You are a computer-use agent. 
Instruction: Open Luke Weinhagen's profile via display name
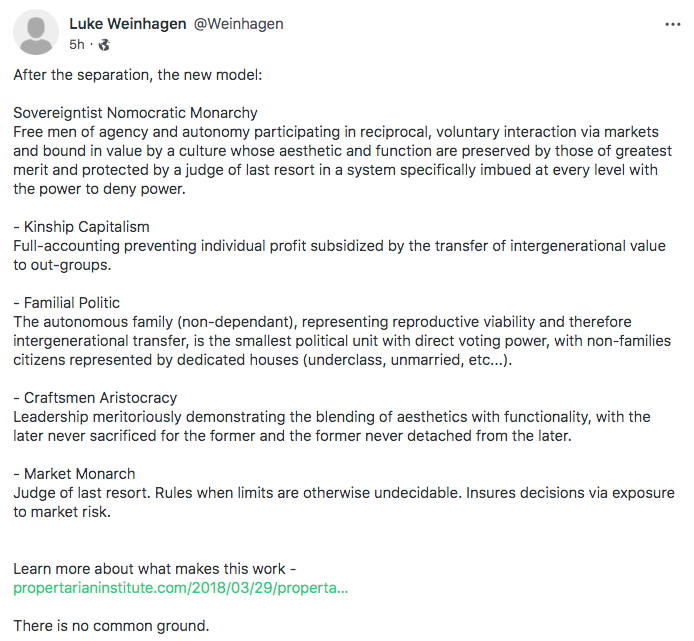(x=127, y=24)
